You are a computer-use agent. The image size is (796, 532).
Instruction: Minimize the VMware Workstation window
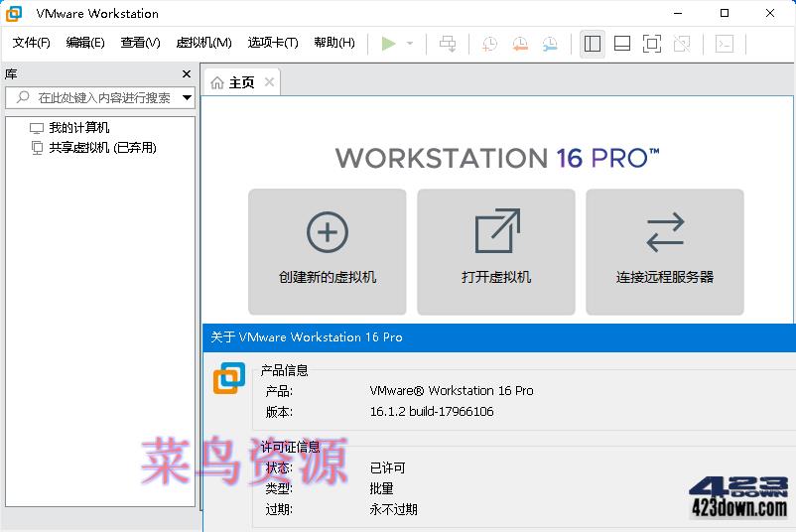[x=678, y=13]
